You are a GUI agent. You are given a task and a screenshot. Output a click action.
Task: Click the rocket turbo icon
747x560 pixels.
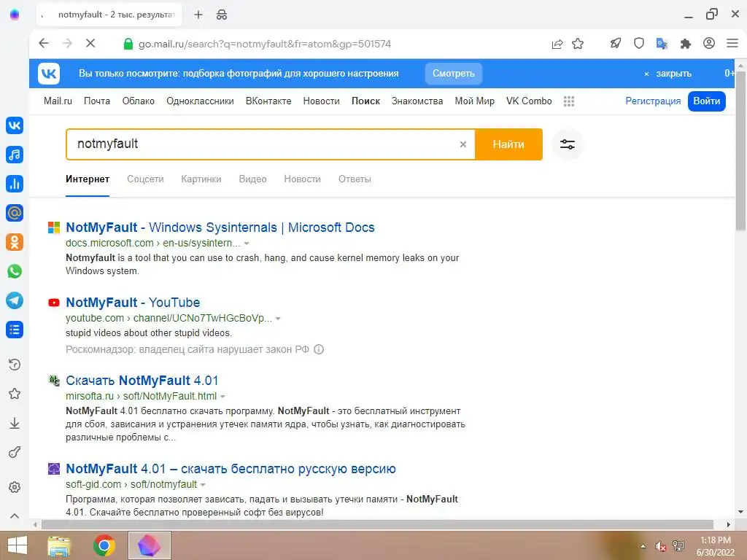[616, 43]
